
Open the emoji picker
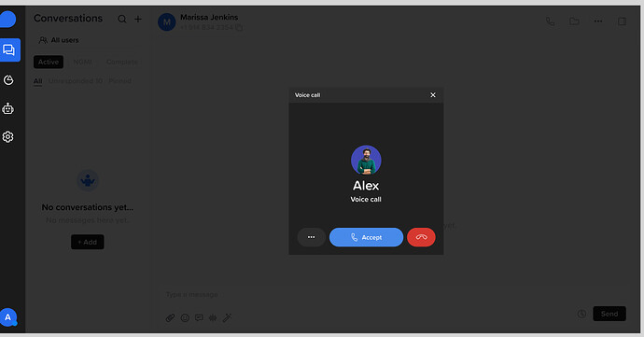(185, 317)
